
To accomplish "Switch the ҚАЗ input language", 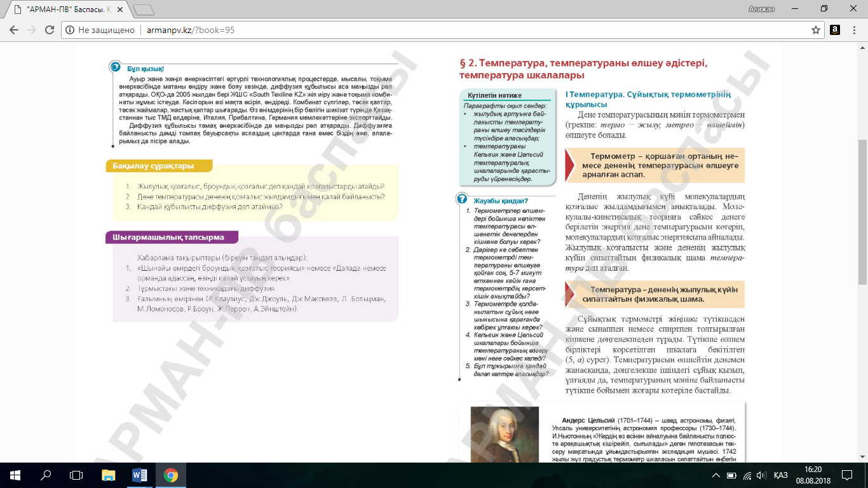I will (x=781, y=475).
